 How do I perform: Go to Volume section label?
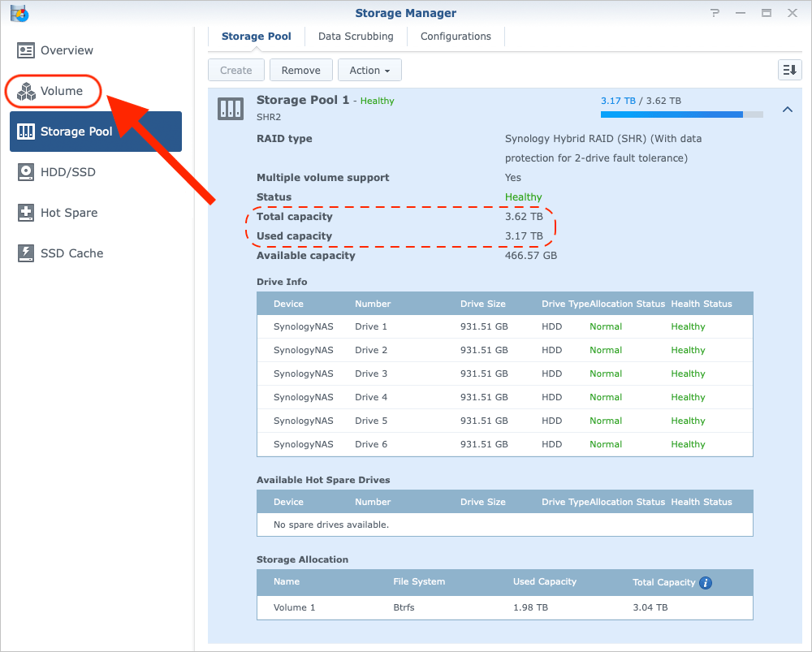(62, 91)
